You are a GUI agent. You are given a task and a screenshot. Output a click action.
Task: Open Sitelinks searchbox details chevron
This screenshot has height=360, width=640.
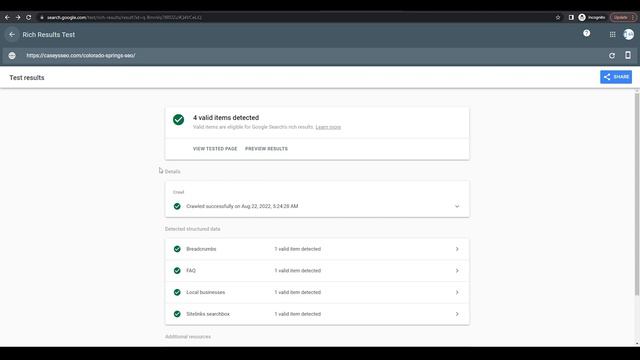[x=457, y=314]
